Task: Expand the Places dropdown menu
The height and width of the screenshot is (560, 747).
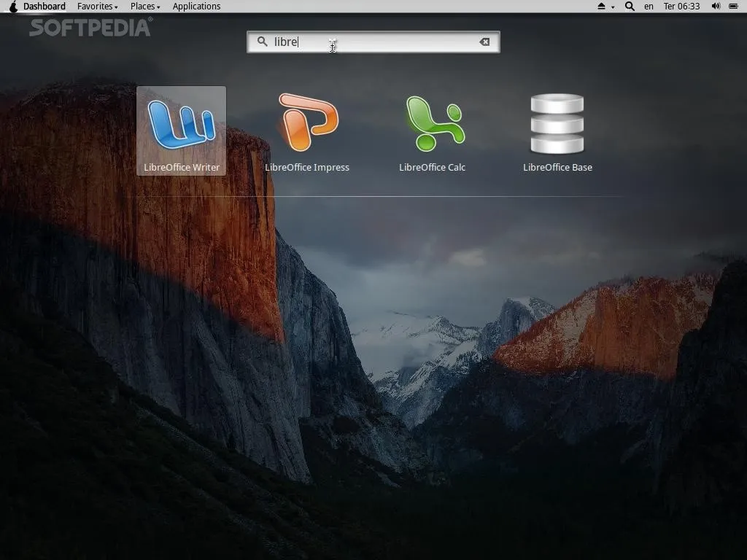Action: pyautogui.click(x=145, y=7)
